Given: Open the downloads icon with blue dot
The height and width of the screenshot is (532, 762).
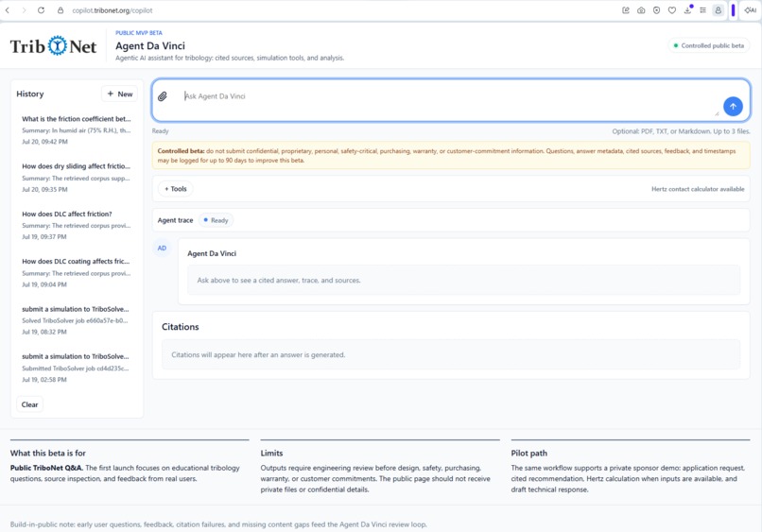Looking at the screenshot, I should [x=687, y=9].
